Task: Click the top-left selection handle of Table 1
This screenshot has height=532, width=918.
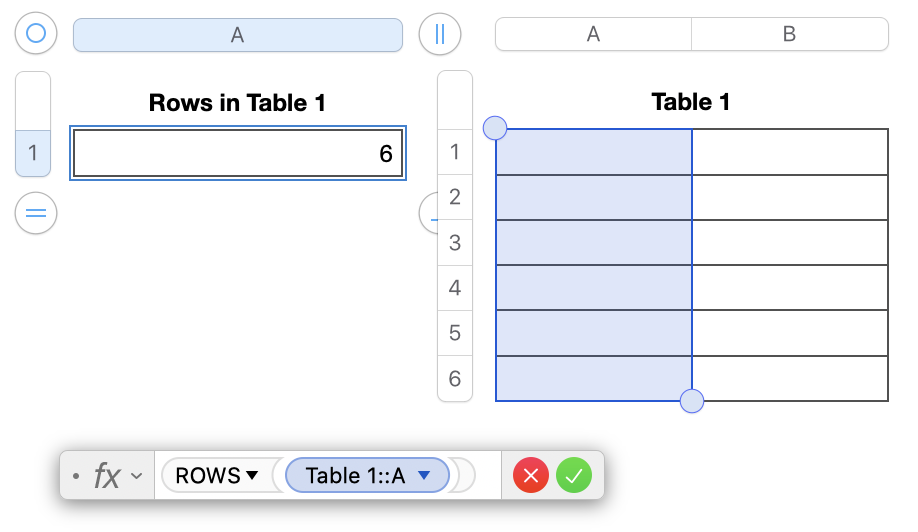Action: pyautogui.click(x=495, y=128)
